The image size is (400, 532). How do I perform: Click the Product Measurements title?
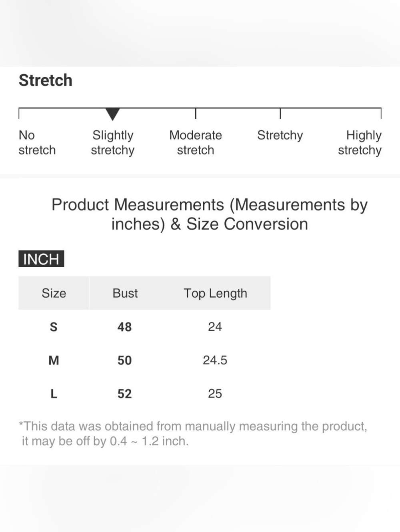210,214
